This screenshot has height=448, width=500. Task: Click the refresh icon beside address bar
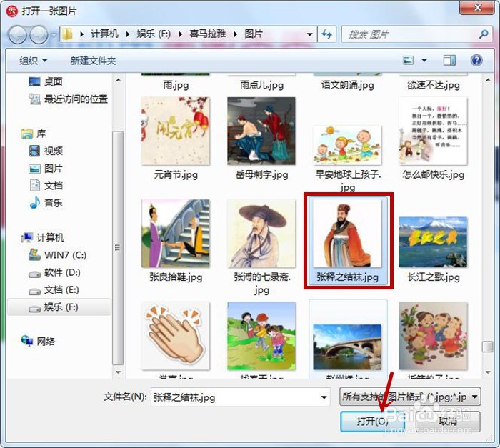pyautogui.click(x=326, y=34)
